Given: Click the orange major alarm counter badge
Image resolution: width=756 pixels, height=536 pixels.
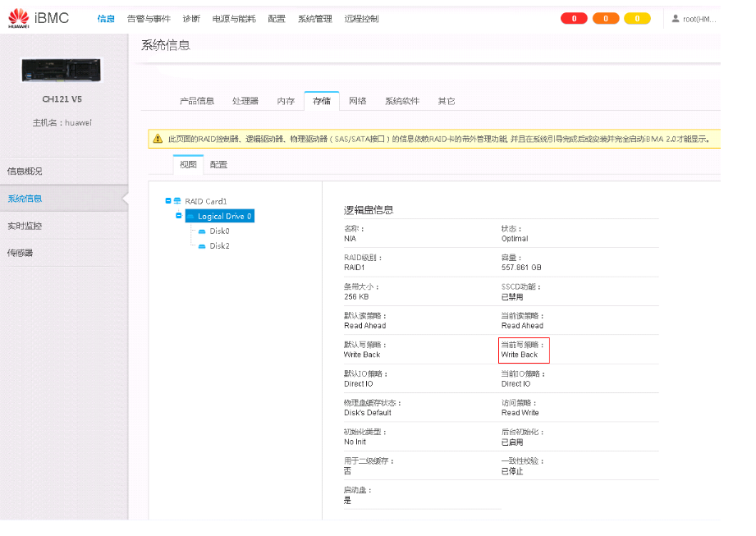Looking at the screenshot, I should (x=606, y=18).
